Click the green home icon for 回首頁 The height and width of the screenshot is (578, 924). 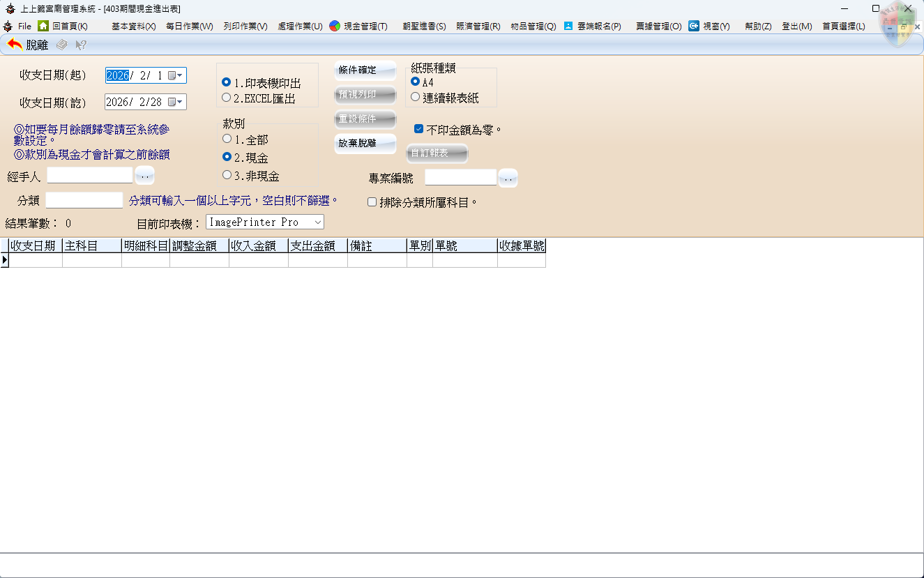pyautogui.click(x=43, y=26)
